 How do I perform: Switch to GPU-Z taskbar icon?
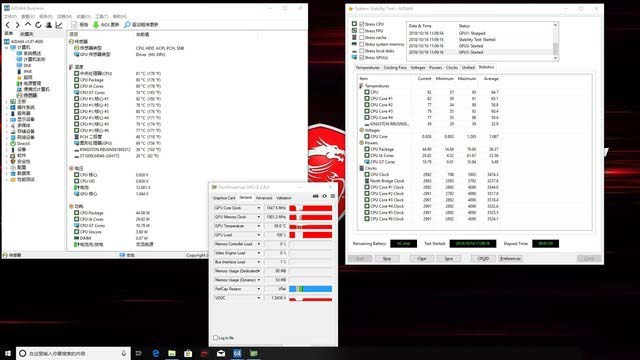click(x=253, y=353)
